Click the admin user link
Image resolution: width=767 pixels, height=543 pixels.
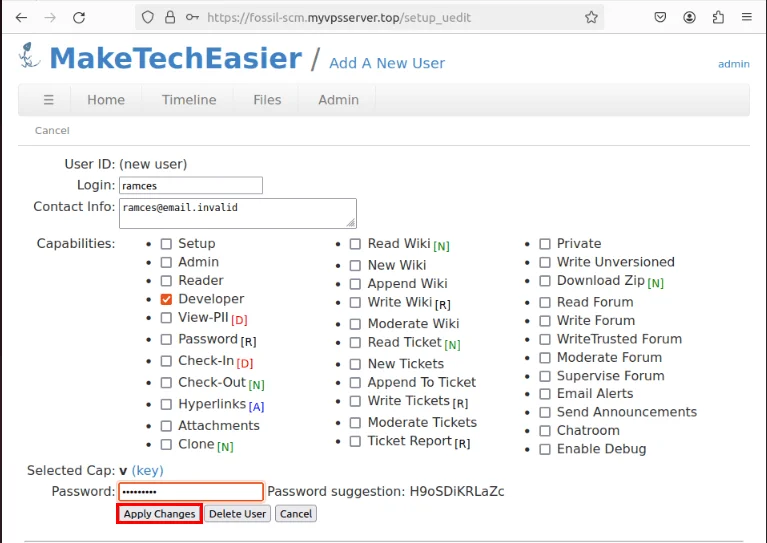733,64
